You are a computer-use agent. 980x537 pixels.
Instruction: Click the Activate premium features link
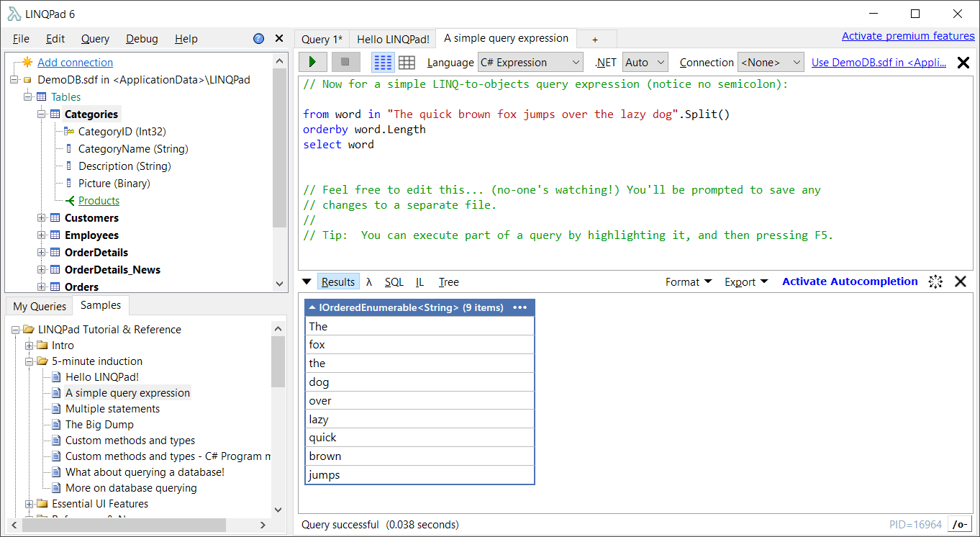908,36
